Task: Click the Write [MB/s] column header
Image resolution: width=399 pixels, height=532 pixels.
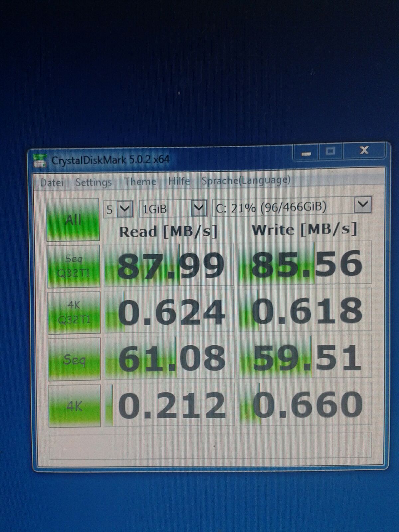Action: [x=304, y=230]
